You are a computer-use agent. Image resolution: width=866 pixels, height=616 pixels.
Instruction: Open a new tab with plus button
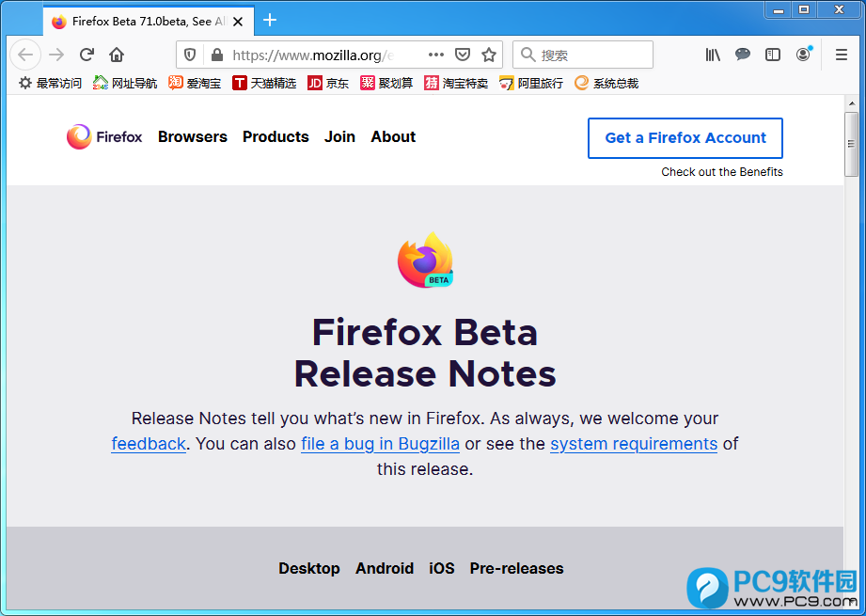coord(270,21)
